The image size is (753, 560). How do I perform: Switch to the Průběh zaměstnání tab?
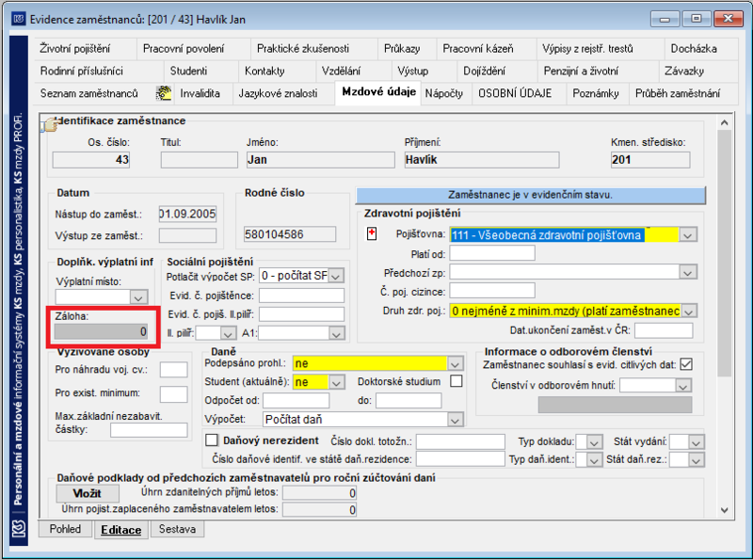tap(678, 93)
